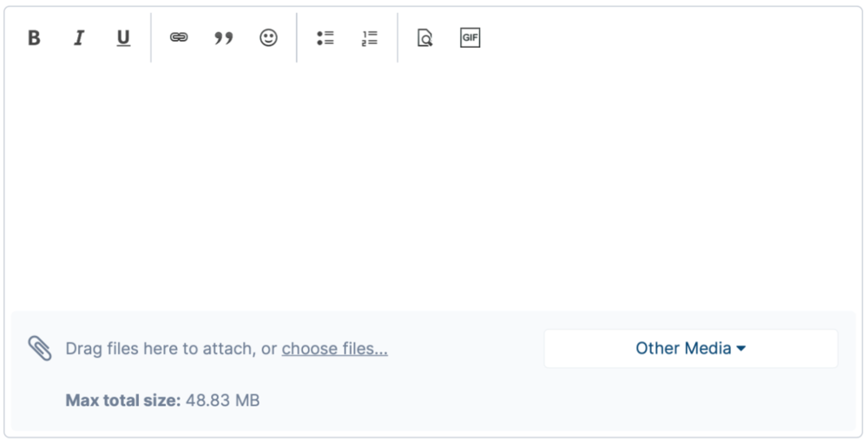Add a block quote
This screenshot has width=868, height=448.
click(224, 38)
